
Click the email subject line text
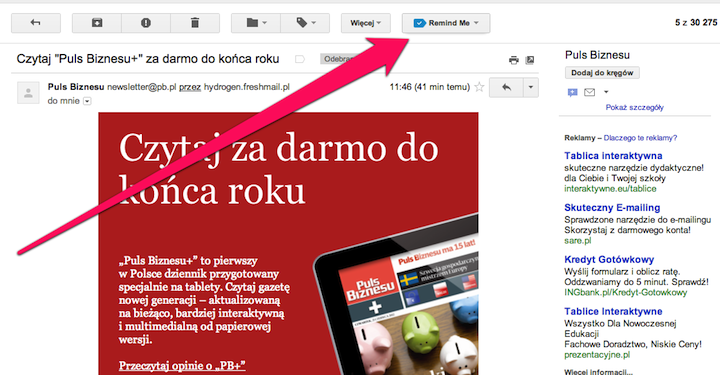pyautogui.click(x=148, y=59)
